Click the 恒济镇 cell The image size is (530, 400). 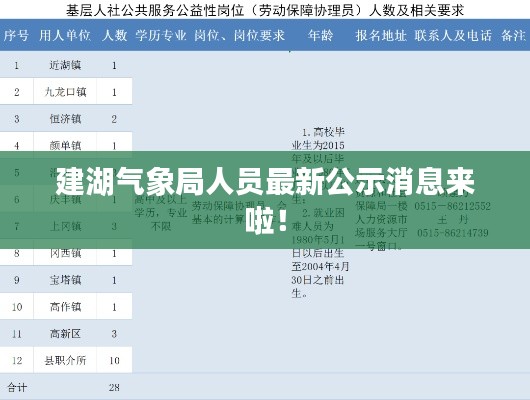coord(65,119)
